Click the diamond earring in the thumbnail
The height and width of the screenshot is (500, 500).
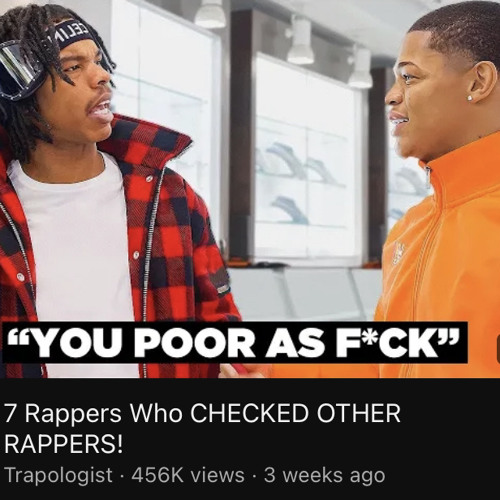coord(470,98)
